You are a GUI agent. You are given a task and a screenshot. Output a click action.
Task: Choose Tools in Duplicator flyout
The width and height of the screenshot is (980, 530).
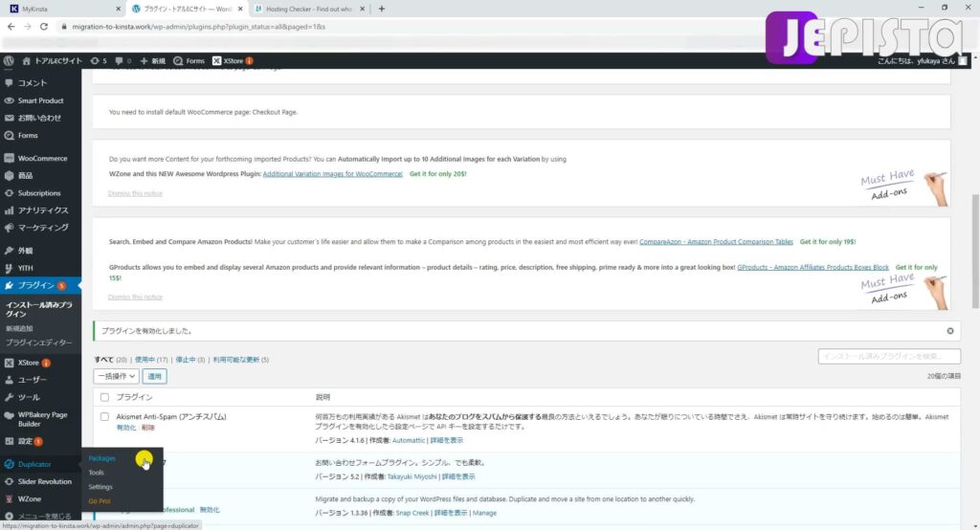tap(97, 473)
